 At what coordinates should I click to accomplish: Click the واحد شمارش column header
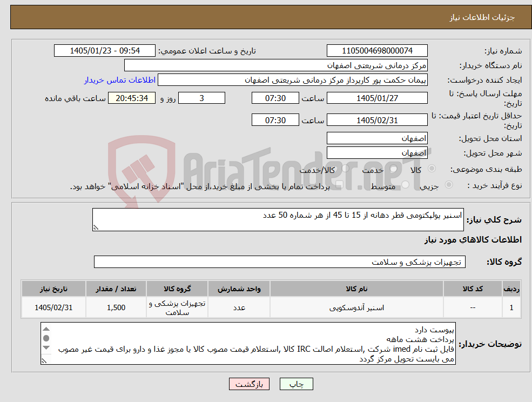point(239,289)
